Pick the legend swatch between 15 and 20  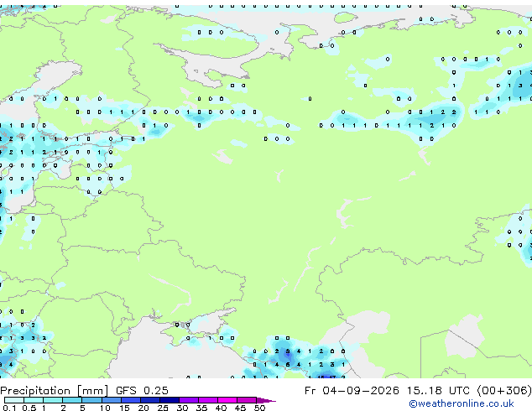131,400
